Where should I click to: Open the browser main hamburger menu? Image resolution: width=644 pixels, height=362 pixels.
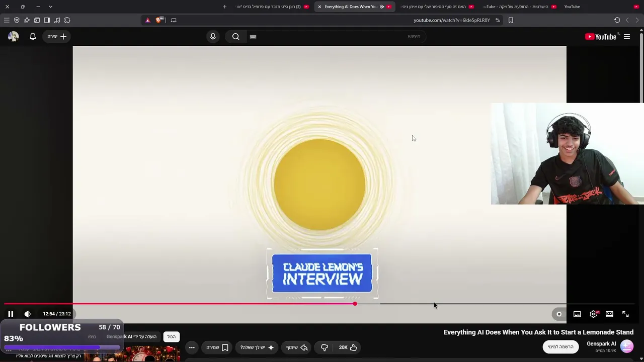click(x=7, y=20)
